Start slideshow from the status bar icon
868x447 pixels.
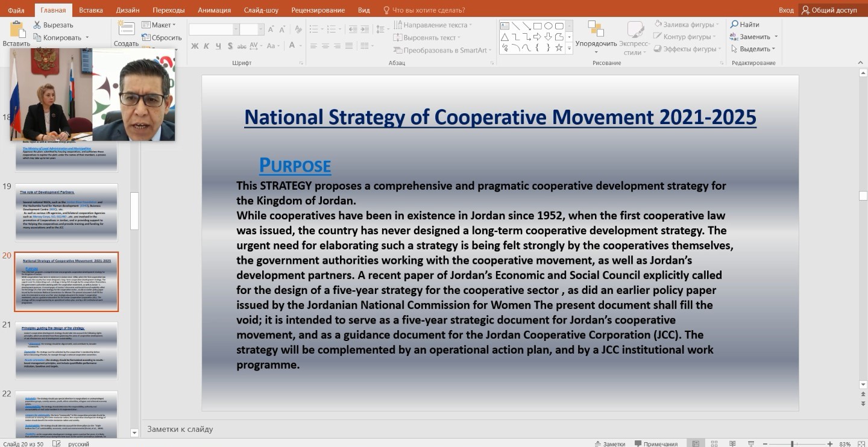[751, 443]
